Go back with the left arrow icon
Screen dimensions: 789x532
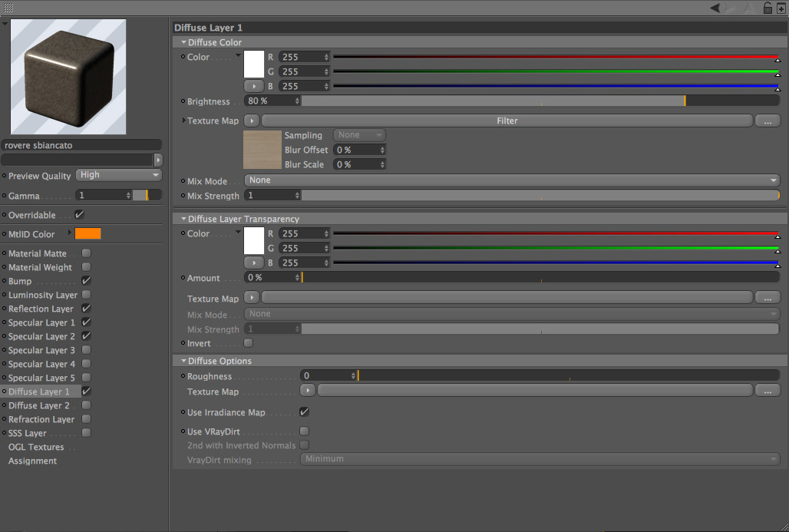point(715,8)
